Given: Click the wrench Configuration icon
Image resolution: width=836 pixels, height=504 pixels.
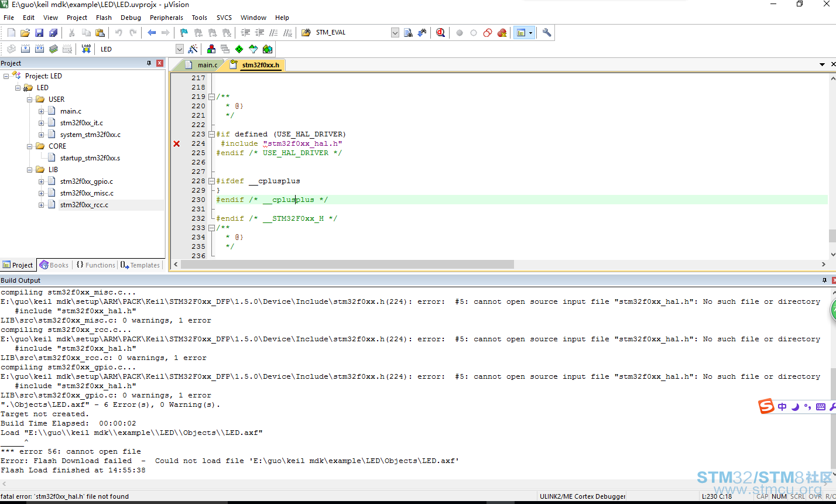Looking at the screenshot, I should coord(547,33).
